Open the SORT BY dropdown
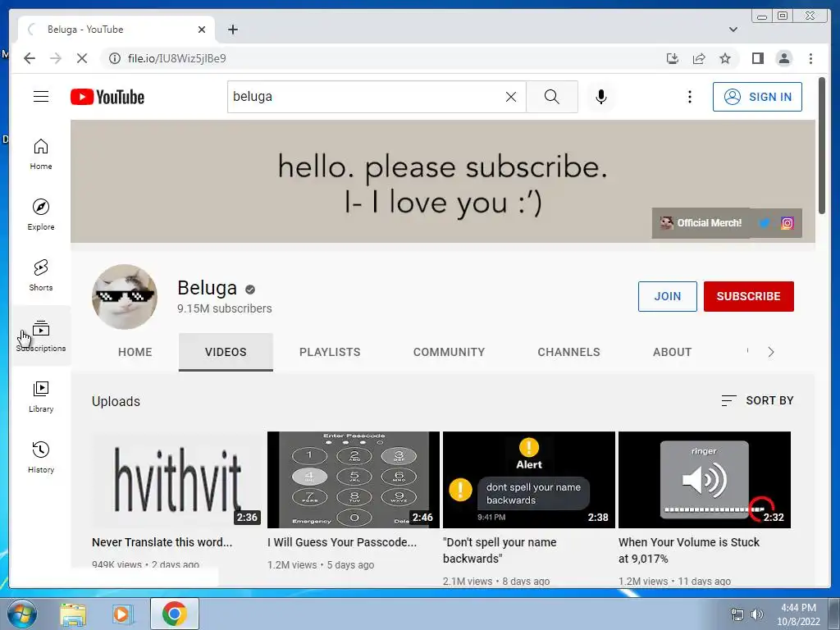 pos(757,400)
